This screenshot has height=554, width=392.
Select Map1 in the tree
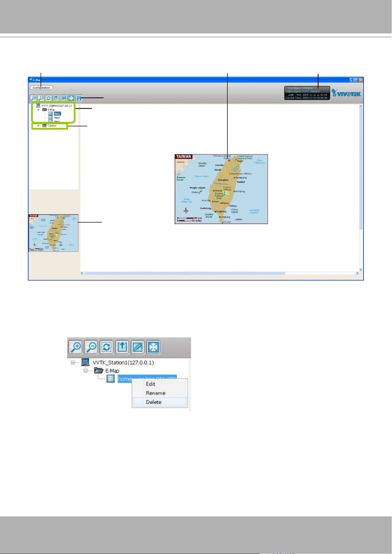57,114
